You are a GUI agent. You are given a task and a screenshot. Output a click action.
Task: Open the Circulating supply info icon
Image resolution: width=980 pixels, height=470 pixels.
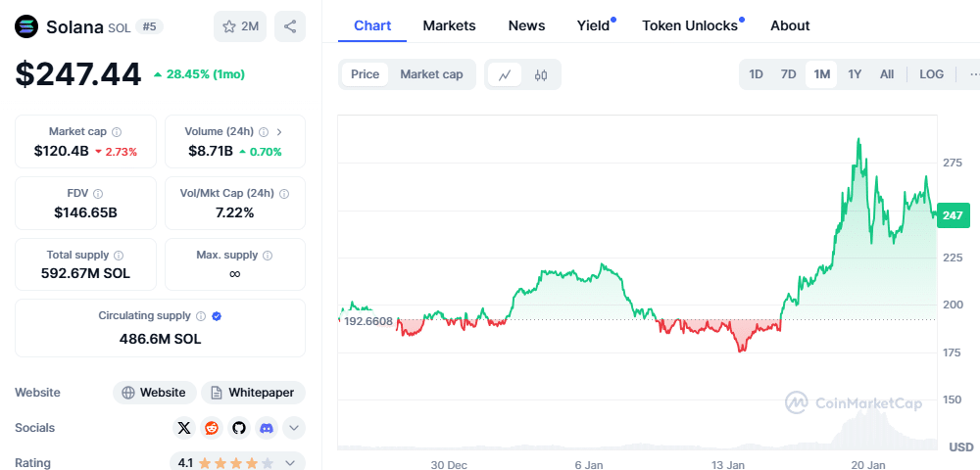pos(201,316)
